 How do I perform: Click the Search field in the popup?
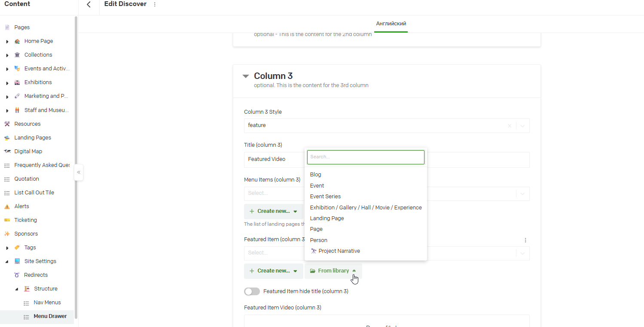point(366,157)
